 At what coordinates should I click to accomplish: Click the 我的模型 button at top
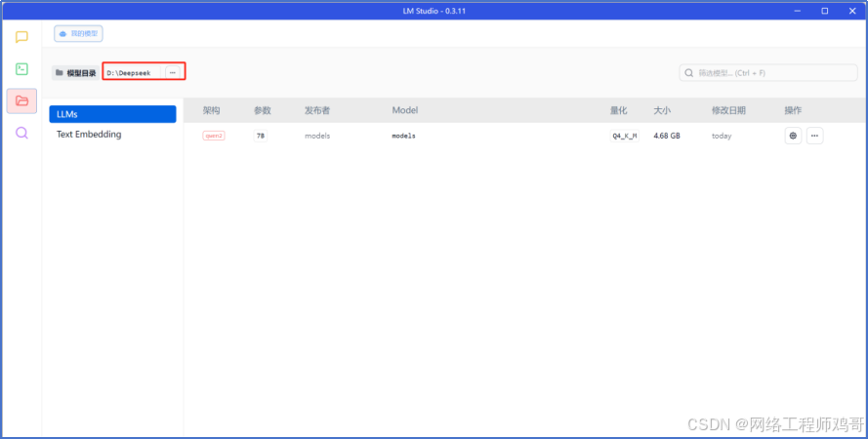pyautogui.click(x=78, y=34)
